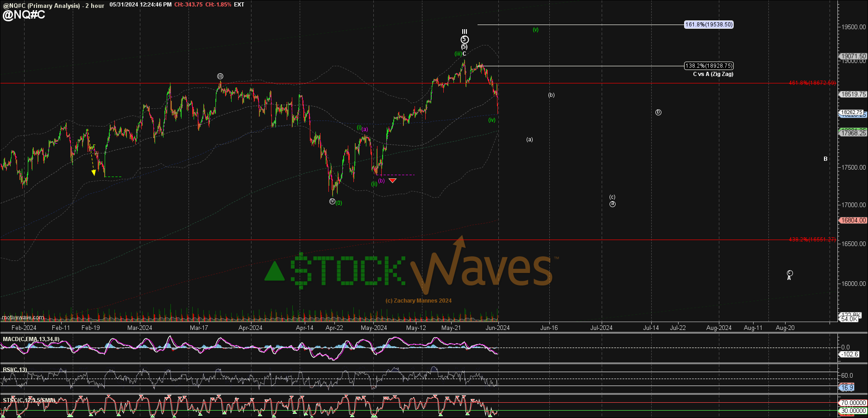
Task: Click the circled iv wave label at the April low
Action: [332, 201]
